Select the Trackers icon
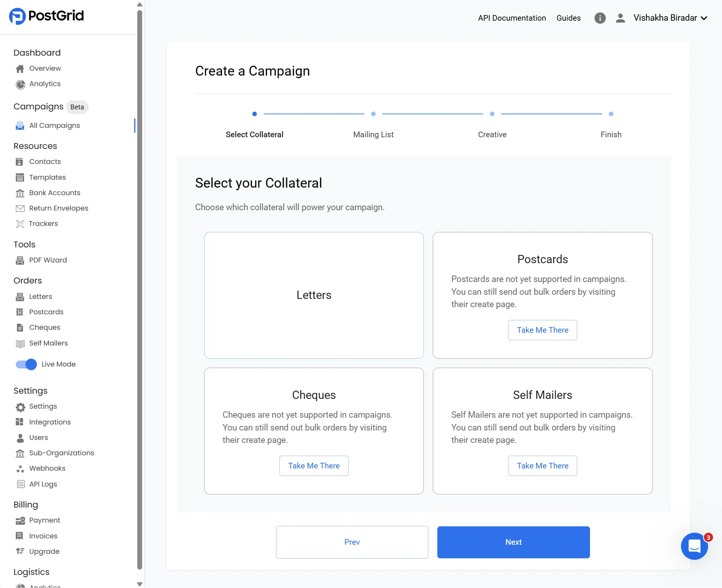722x588 pixels. point(20,223)
